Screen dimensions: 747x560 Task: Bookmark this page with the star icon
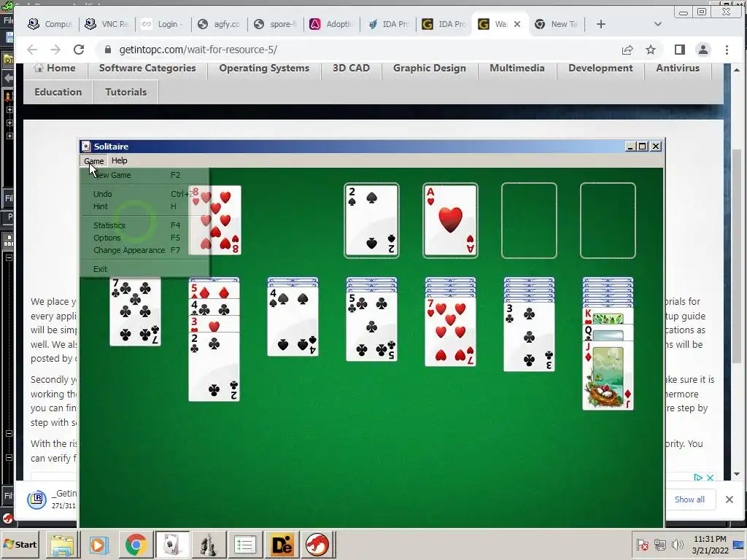650,50
